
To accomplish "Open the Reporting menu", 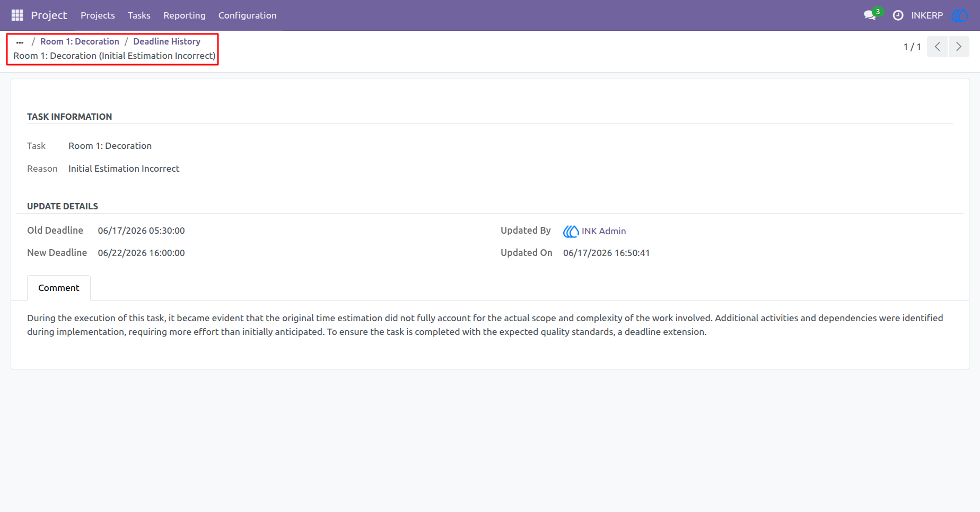I will tap(185, 15).
